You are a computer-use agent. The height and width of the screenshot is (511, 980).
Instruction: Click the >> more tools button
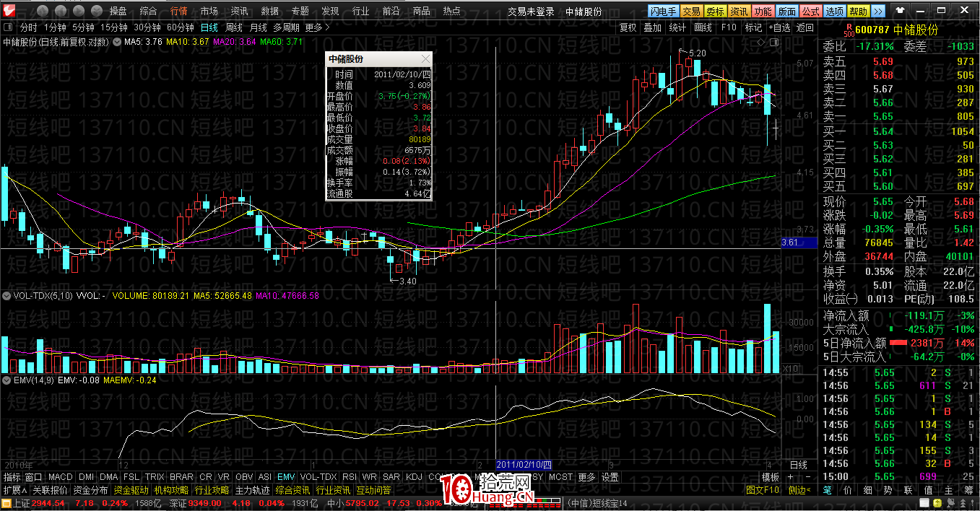[877, 12]
